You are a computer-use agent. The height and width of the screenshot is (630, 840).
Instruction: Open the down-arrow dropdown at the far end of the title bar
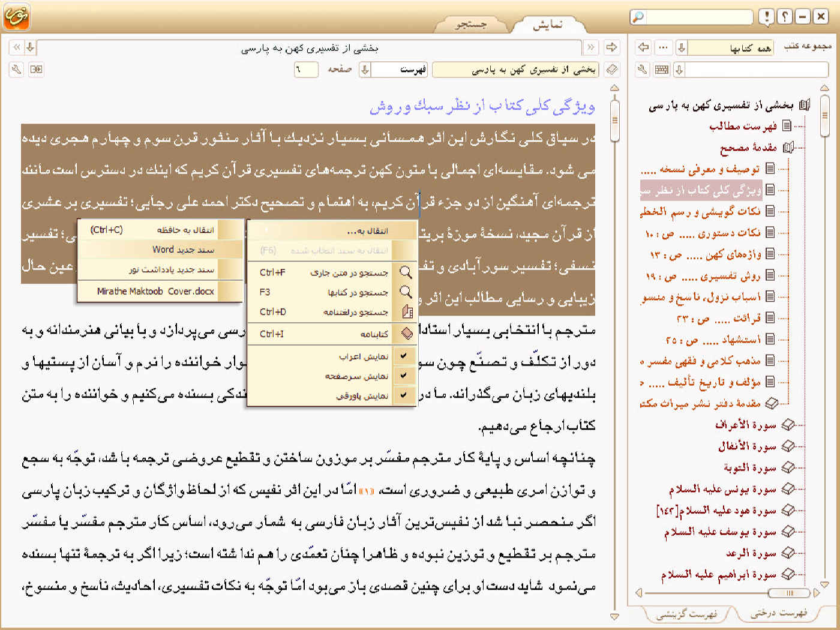pyautogui.click(x=30, y=47)
